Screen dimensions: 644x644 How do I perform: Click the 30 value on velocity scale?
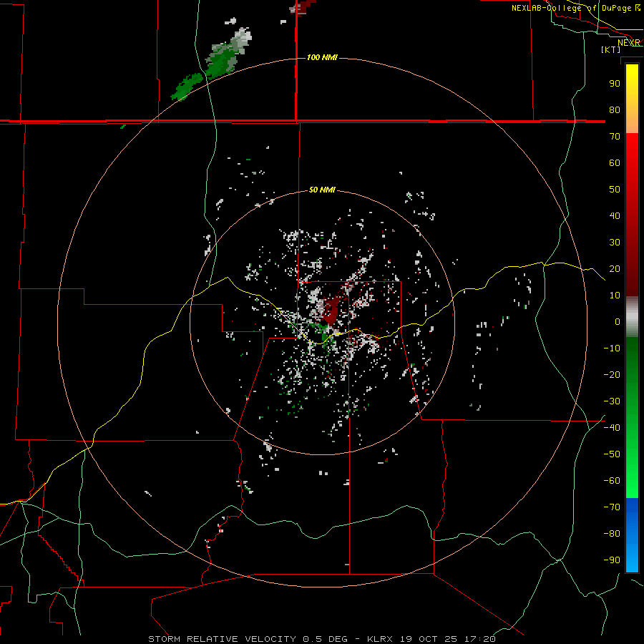click(x=615, y=243)
